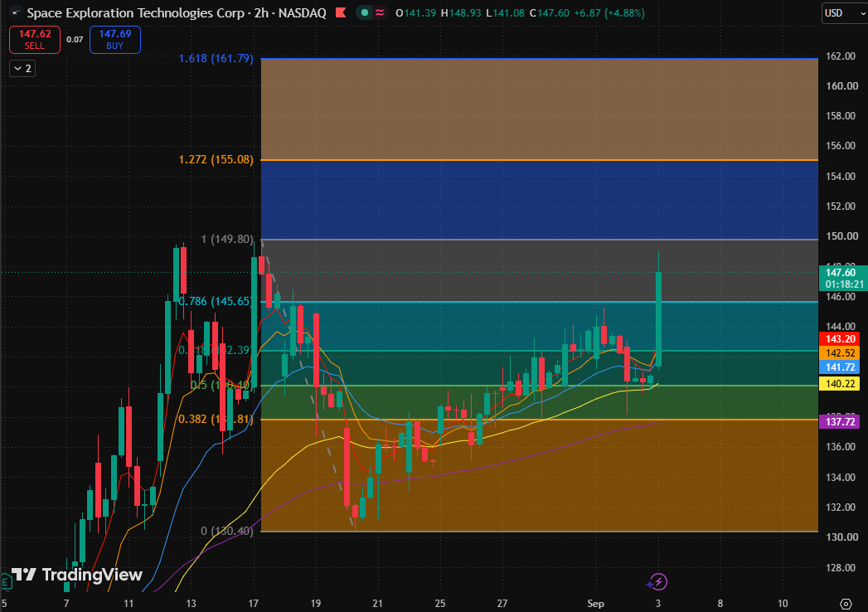The width and height of the screenshot is (868, 612).
Task: Click the orange 142.52 moving average tag
Action: [x=839, y=352]
